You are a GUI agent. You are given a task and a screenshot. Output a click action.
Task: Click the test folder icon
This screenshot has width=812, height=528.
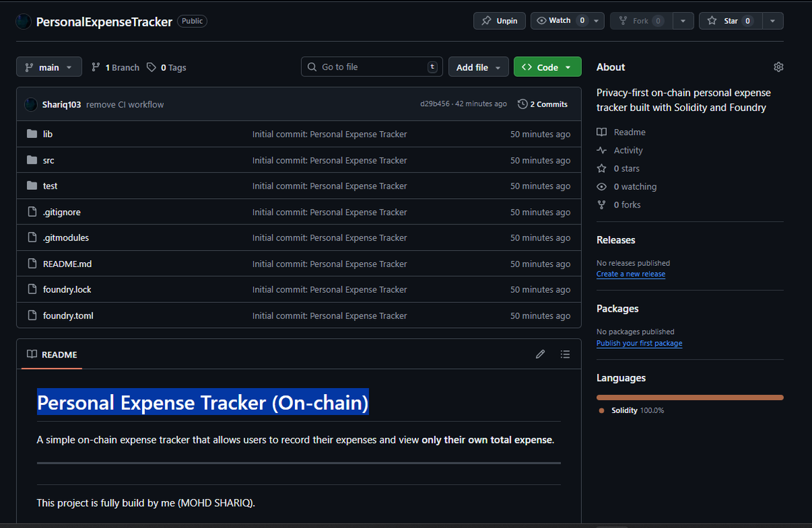click(32, 186)
